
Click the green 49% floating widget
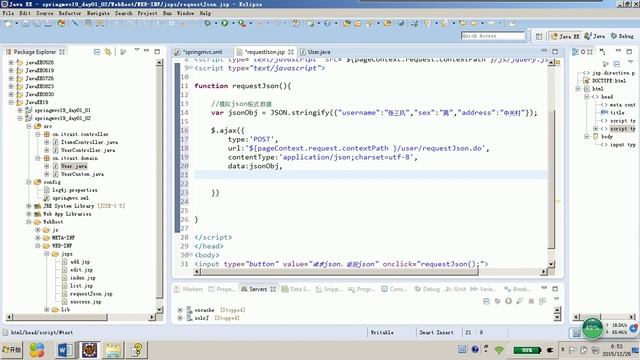592,329
